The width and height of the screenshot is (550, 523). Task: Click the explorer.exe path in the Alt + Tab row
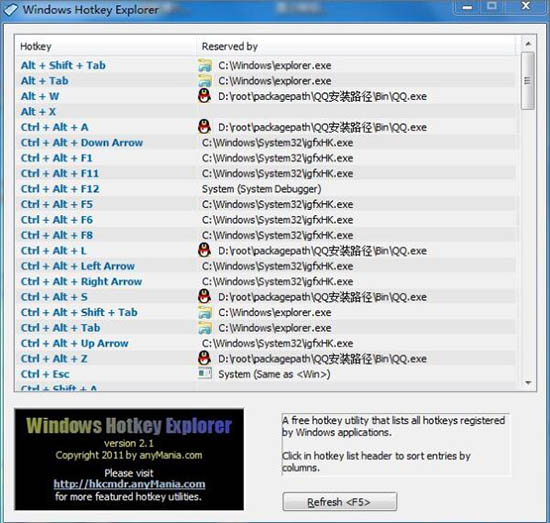pos(275,81)
